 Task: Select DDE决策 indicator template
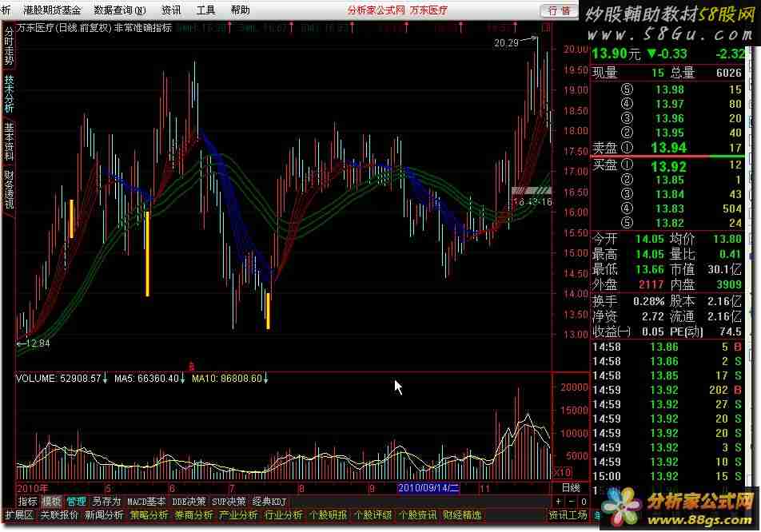[189, 502]
